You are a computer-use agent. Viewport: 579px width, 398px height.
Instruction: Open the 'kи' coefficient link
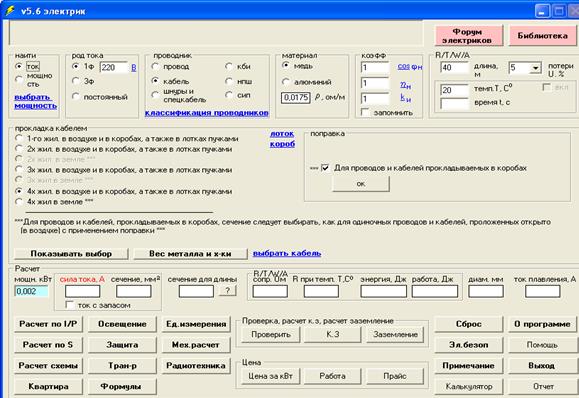(405, 98)
